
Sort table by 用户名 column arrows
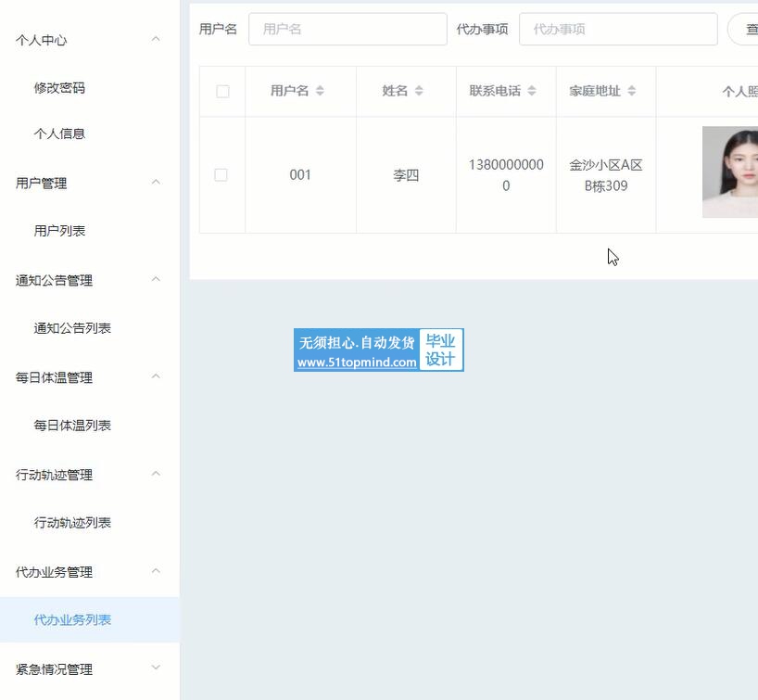(x=320, y=91)
